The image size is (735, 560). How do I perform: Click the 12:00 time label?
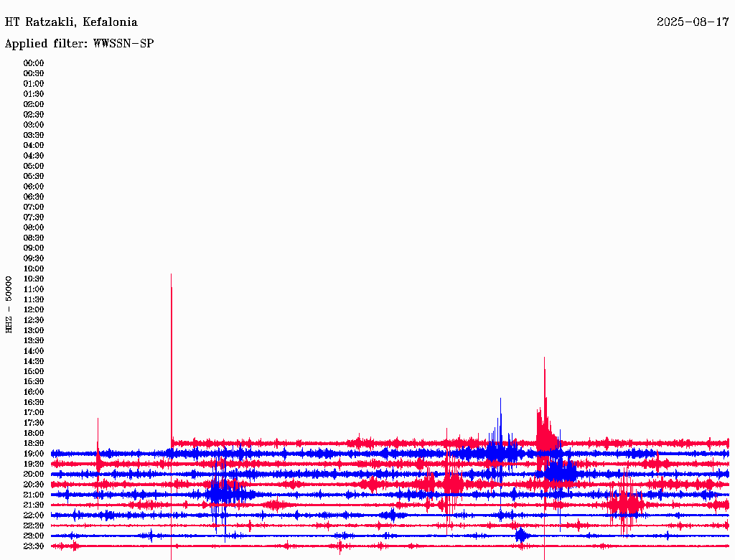point(34,310)
